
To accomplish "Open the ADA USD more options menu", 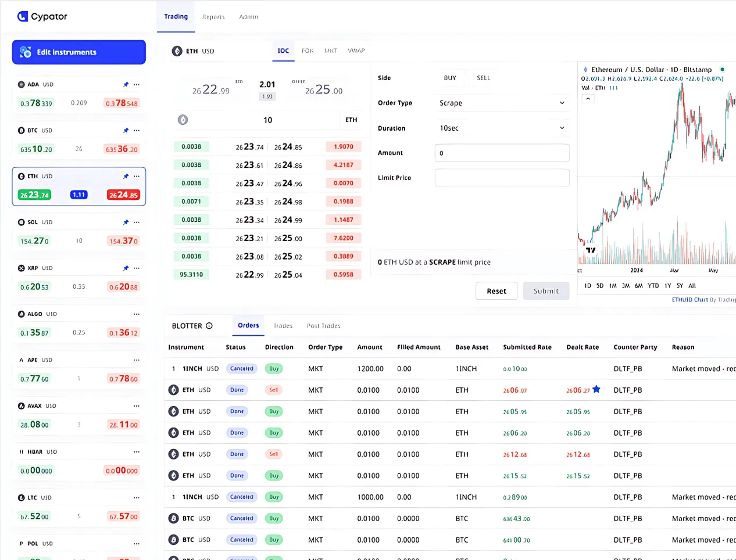I will coord(137,84).
